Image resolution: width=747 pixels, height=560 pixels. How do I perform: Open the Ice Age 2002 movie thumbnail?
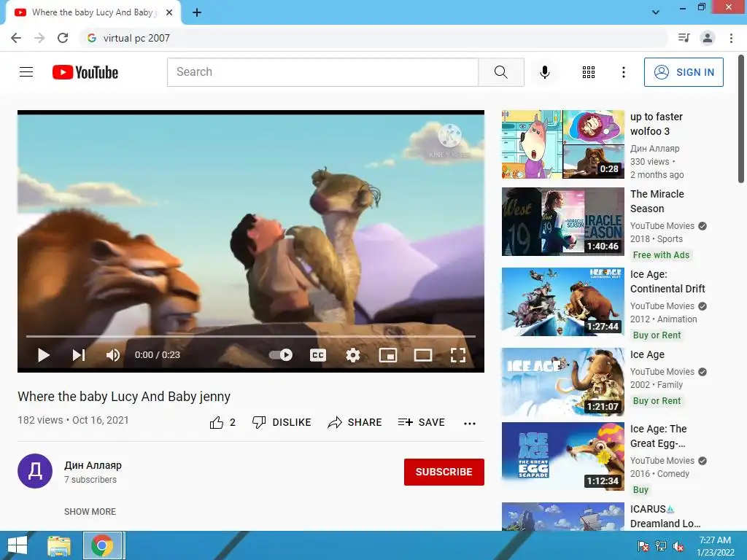[562, 382]
